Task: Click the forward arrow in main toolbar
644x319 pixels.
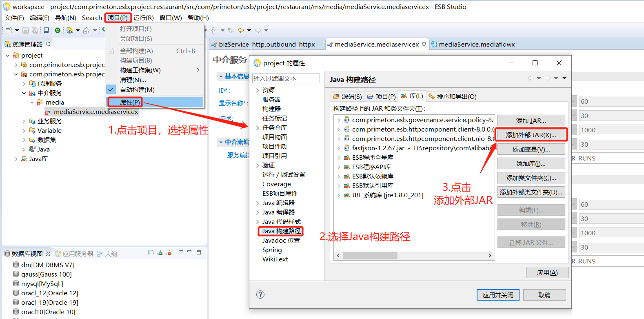Action: (258, 30)
